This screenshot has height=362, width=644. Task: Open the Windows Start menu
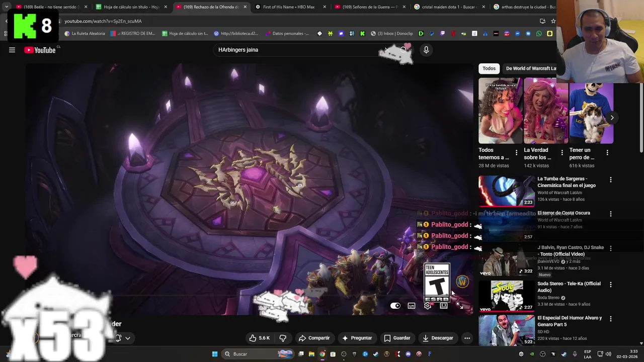pos(215,354)
